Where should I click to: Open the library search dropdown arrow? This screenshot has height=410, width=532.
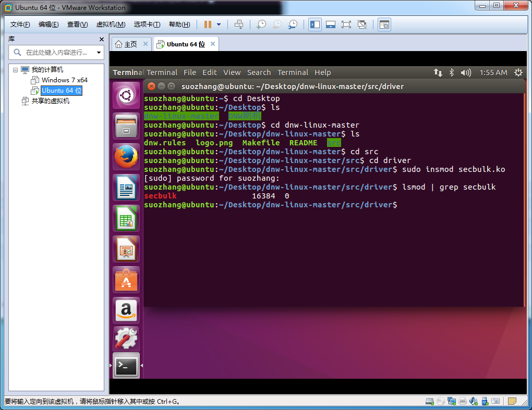click(x=99, y=53)
